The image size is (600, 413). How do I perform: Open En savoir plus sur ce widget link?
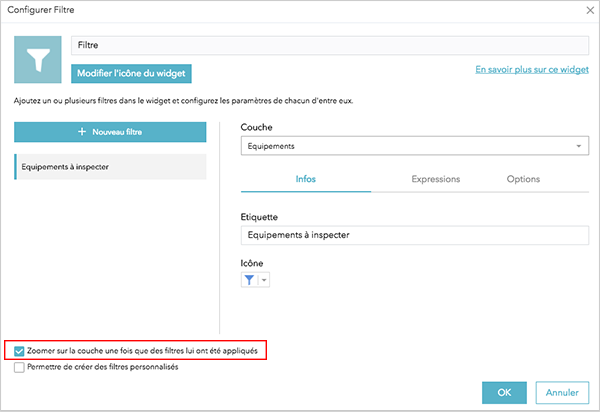pos(531,70)
